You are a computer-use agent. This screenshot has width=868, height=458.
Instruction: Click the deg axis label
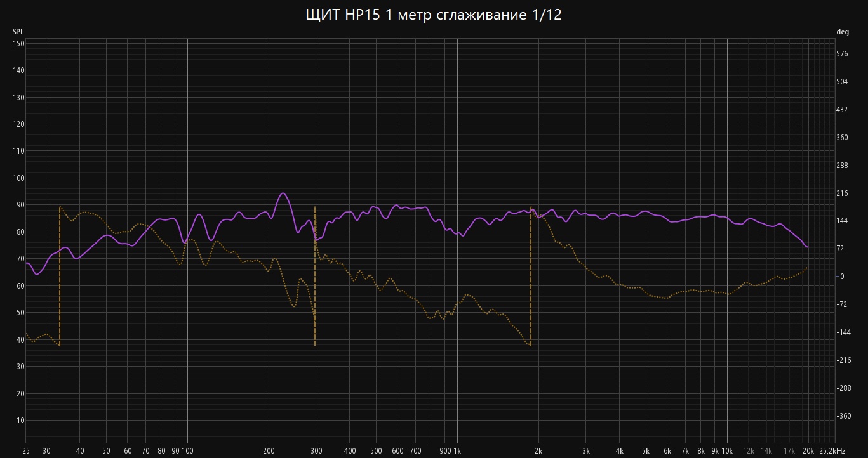pyautogui.click(x=843, y=32)
